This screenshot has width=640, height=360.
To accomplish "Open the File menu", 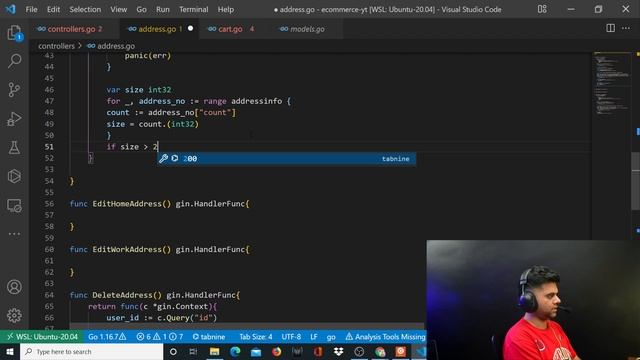I will pos(31,9).
